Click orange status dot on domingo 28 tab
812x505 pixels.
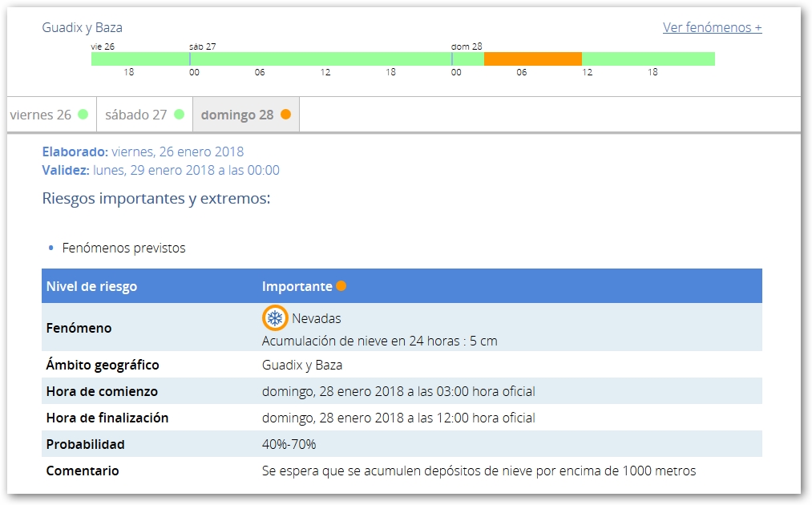coord(285,115)
